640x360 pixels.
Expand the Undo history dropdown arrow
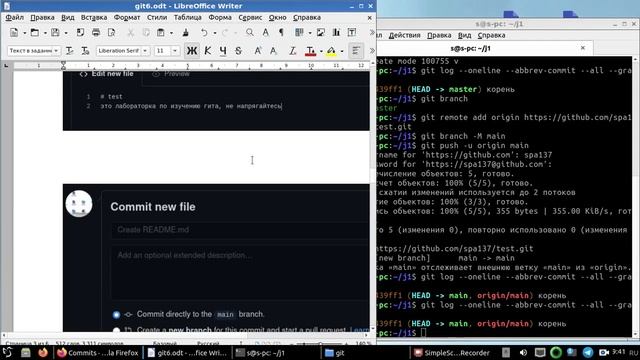tap(214, 33)
